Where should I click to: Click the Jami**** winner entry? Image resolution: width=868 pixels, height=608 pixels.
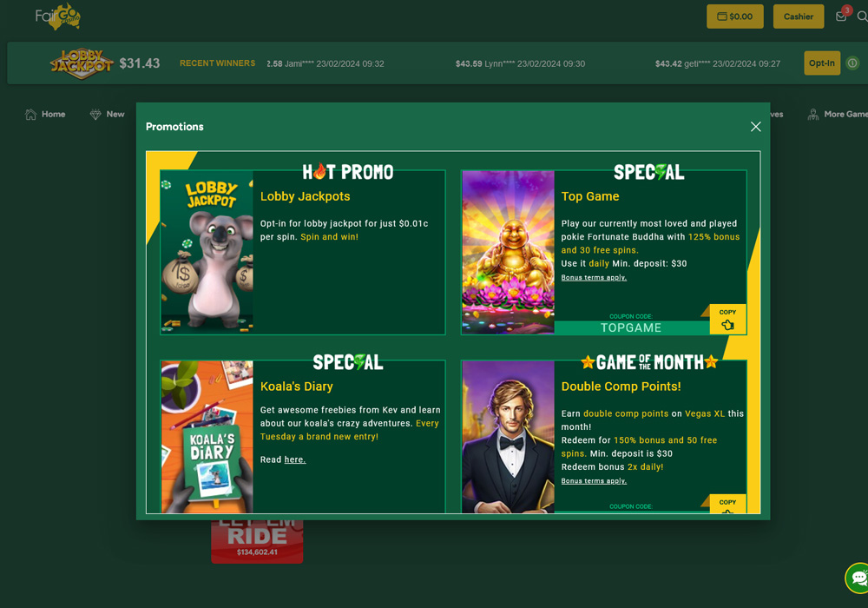click(x=325, y=63)
